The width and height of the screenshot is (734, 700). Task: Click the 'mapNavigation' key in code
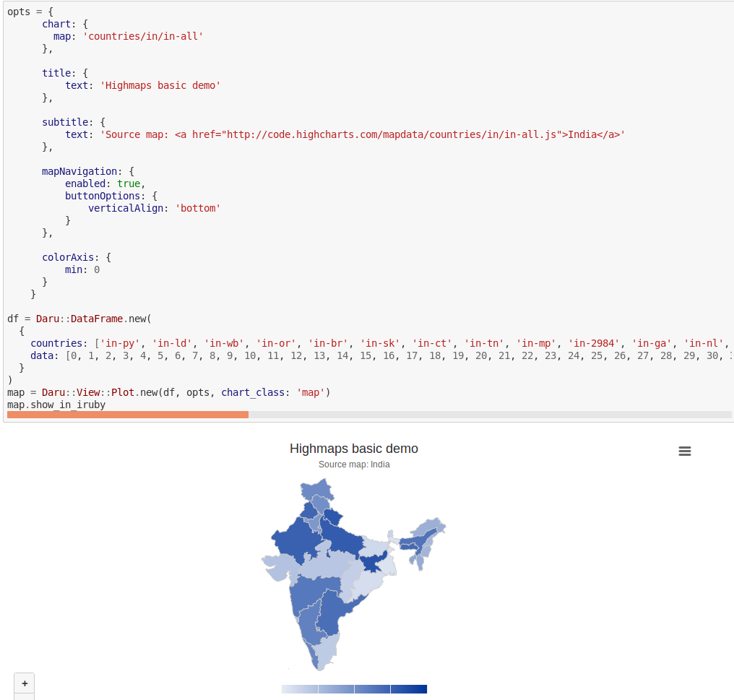(79, 171)
